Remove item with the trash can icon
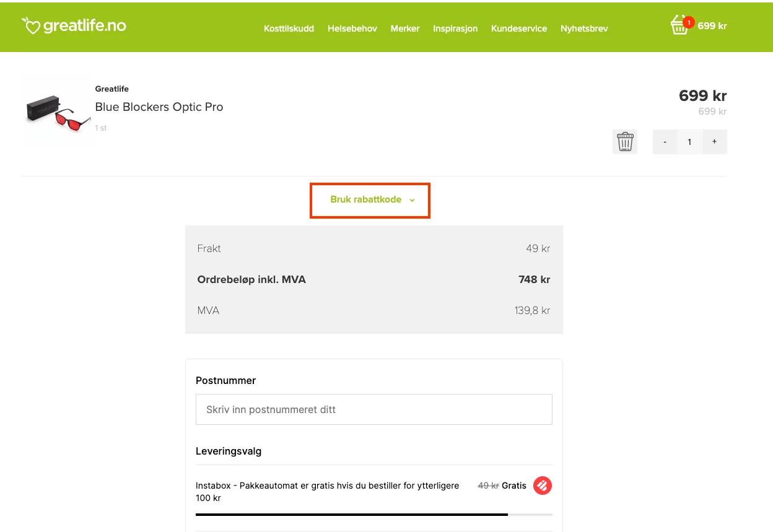This screenshot has width=773, height=532. coord(625,142)
